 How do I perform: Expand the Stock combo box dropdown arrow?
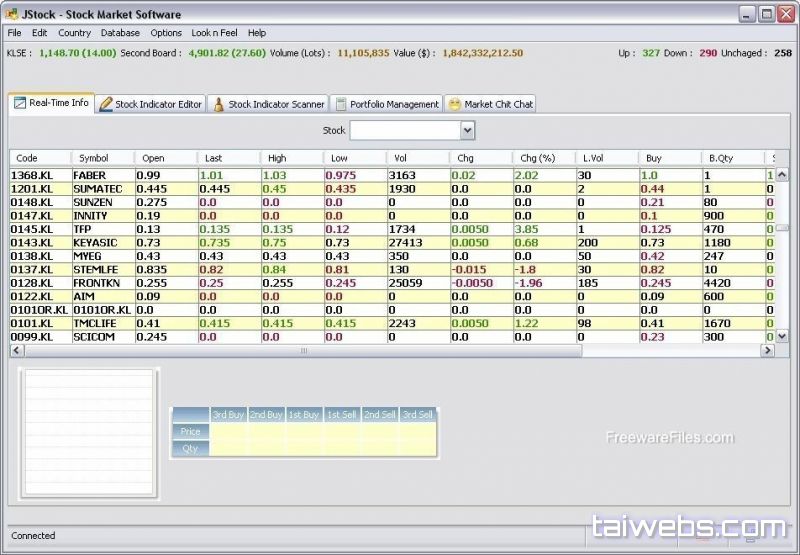[x=467, y=131]
